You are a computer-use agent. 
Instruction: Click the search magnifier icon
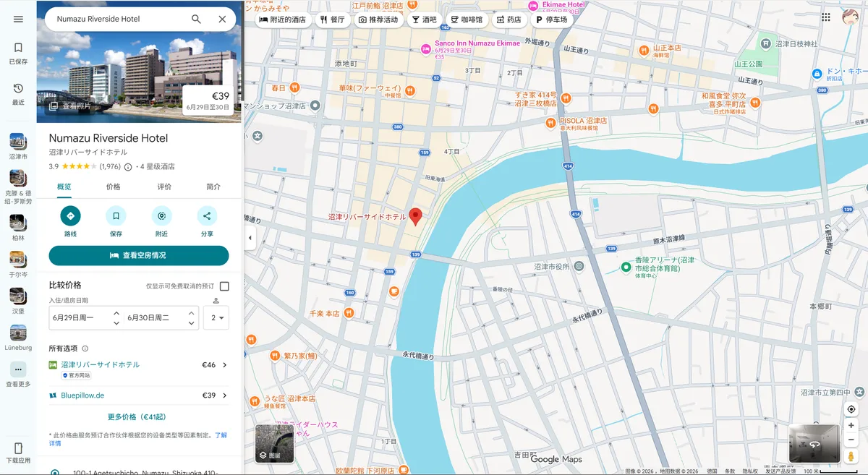[196, 19]
